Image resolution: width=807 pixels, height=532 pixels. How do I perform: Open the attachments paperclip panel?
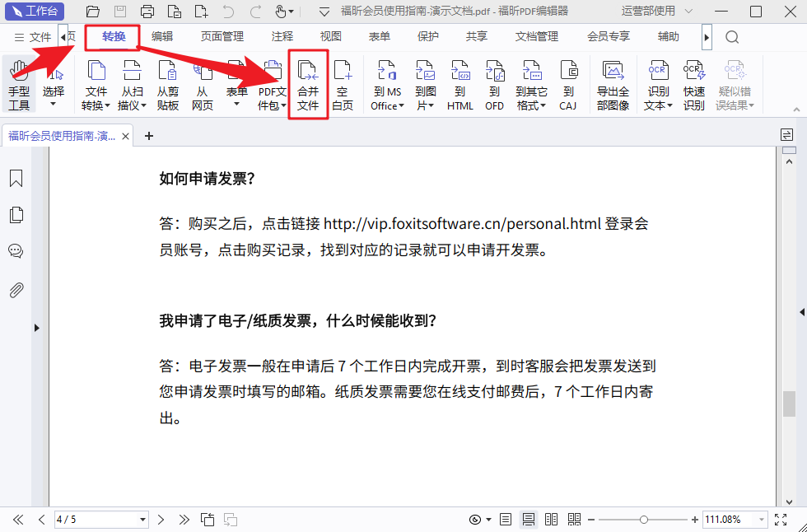tap(16, 290)
